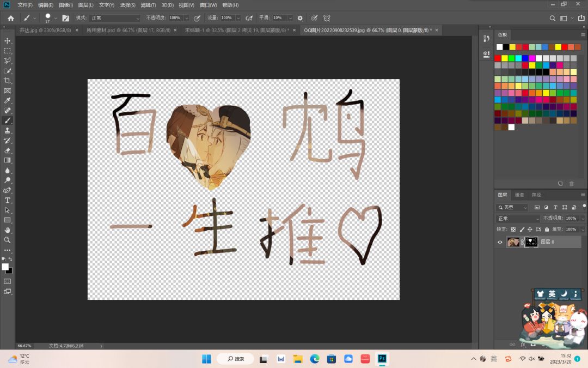Select the Gradient tool
This screenshot has height=368, width=588.
(x=8, y=160)
